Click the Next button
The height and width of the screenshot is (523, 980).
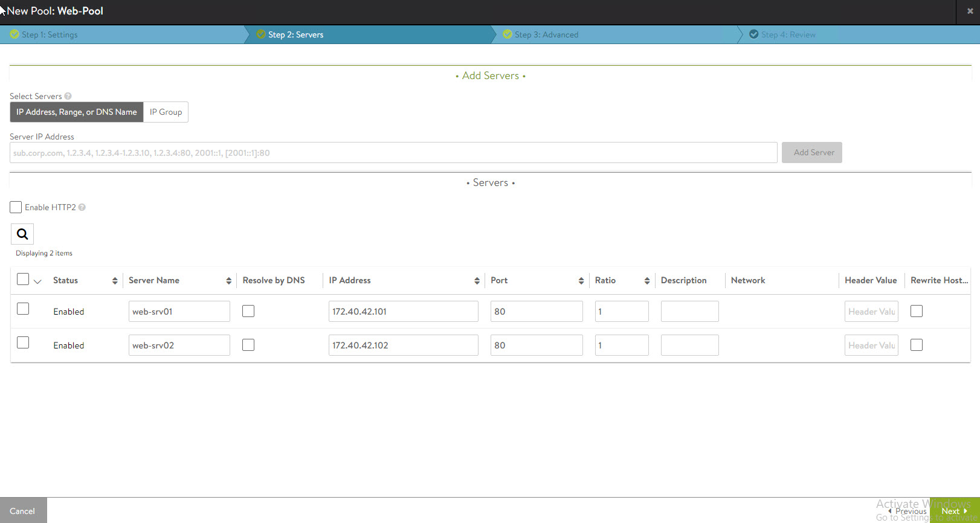click(953, 511)
